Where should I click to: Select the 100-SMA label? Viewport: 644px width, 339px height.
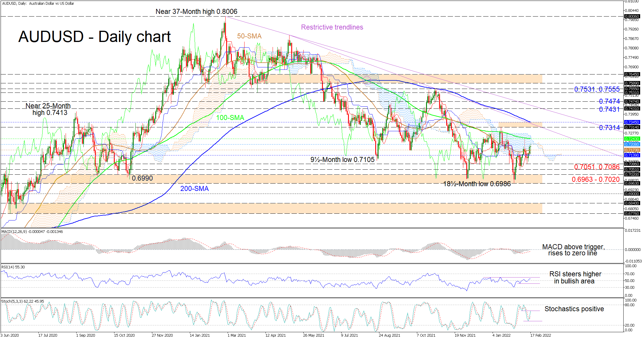[x=230, y=118]
